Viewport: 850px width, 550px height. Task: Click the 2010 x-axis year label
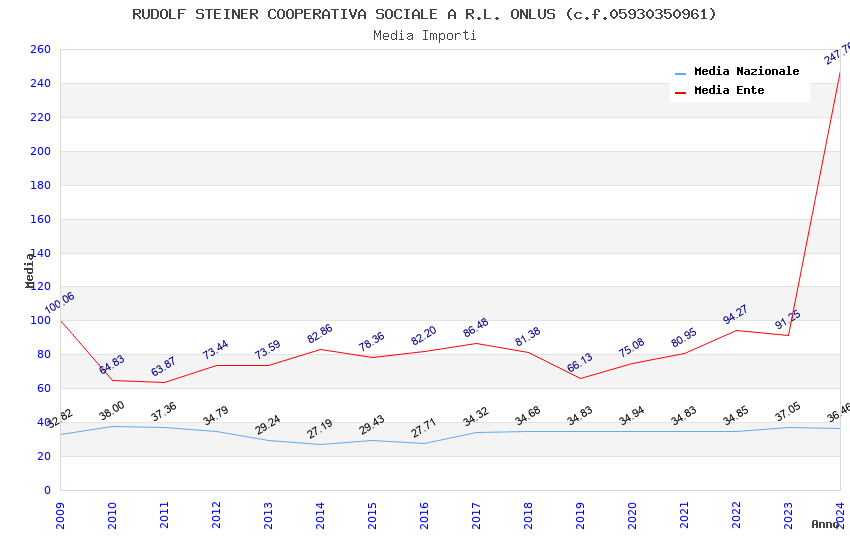pyautogui.click(x=112, y=515)
